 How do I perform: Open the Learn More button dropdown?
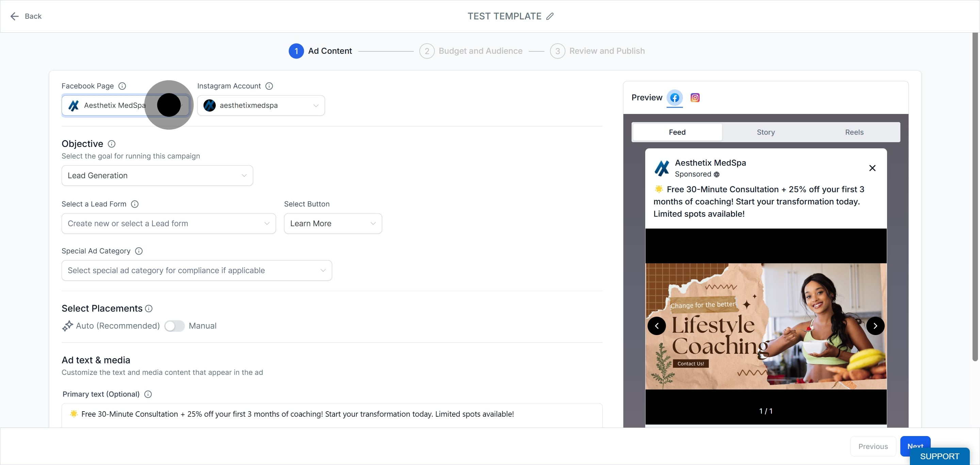coord(332,223)
